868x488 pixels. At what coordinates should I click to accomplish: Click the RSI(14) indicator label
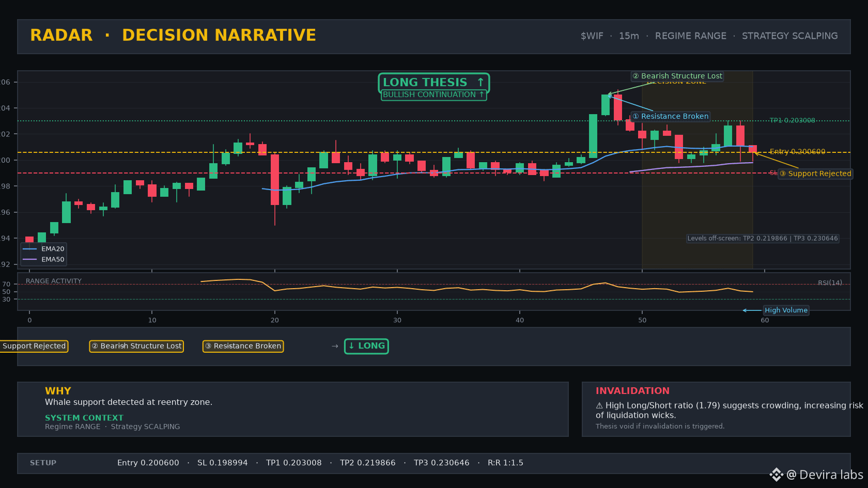point(830,282)
